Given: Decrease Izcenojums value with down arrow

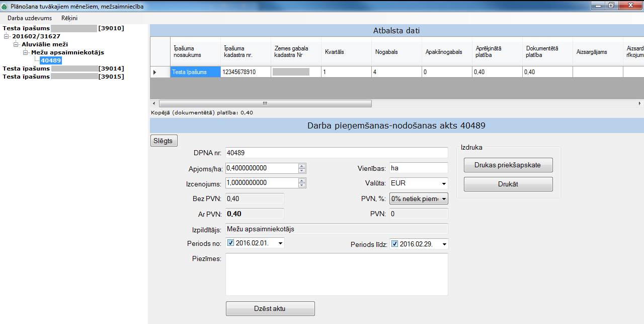Looking at the screenshot, I should [x=302, y=185].
